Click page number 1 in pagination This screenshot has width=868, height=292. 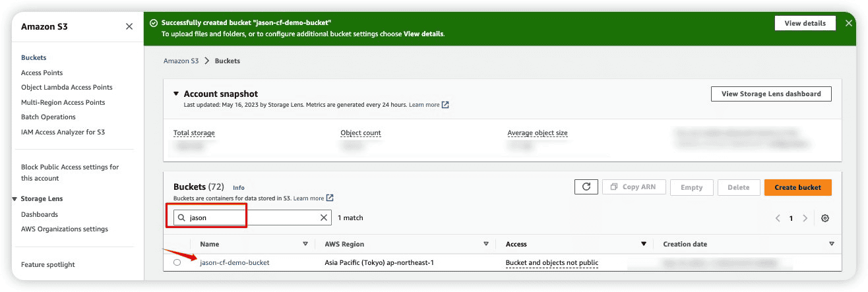click(791, 218)
